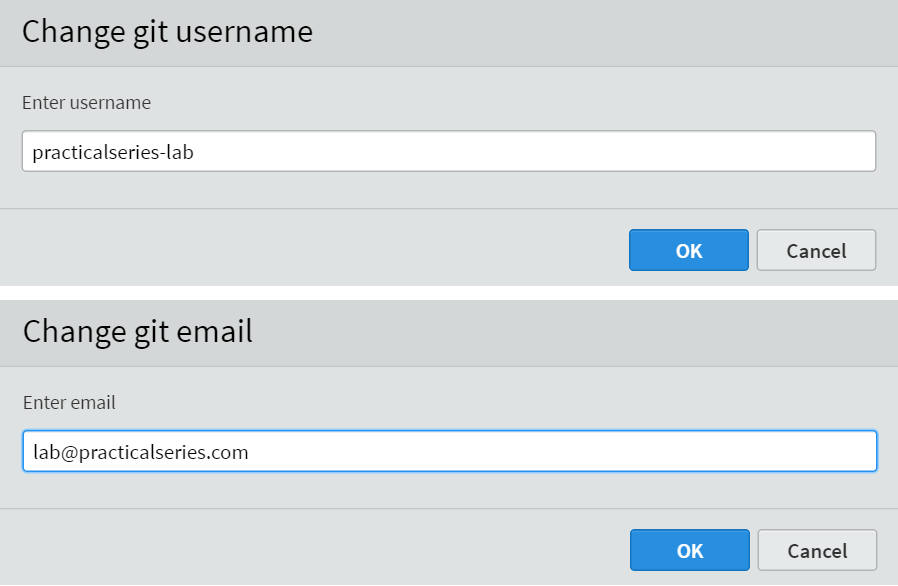Screen dimensions: 898x586
Task: Click the 'Enter email' label
Action: tap(69, 403)
